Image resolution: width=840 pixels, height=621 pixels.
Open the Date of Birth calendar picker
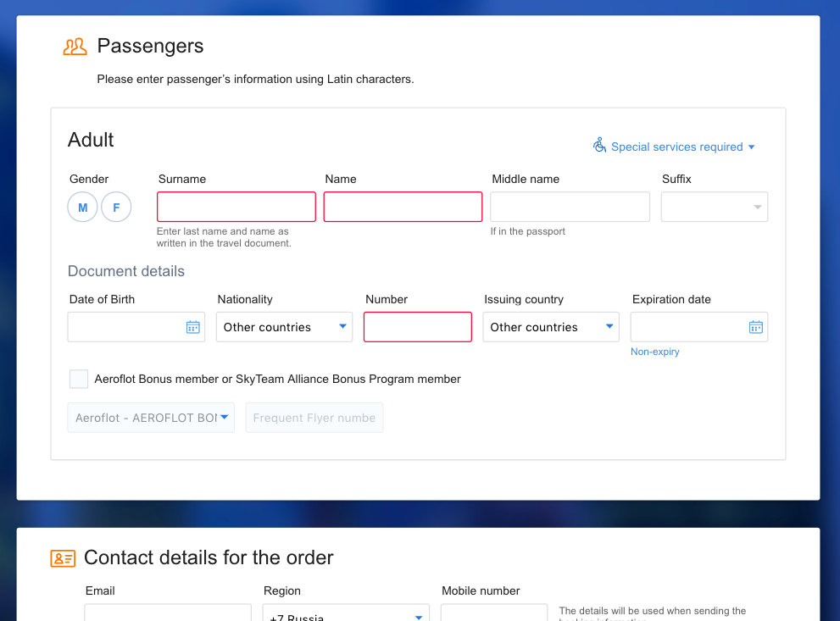pyautogui.click(x=193, y=327)
